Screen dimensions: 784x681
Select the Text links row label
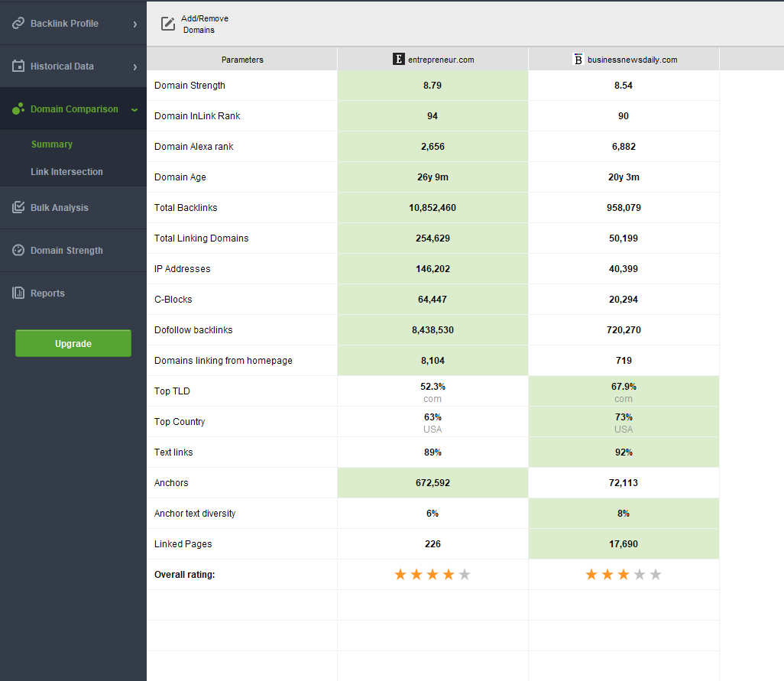[x=173, y=452]
